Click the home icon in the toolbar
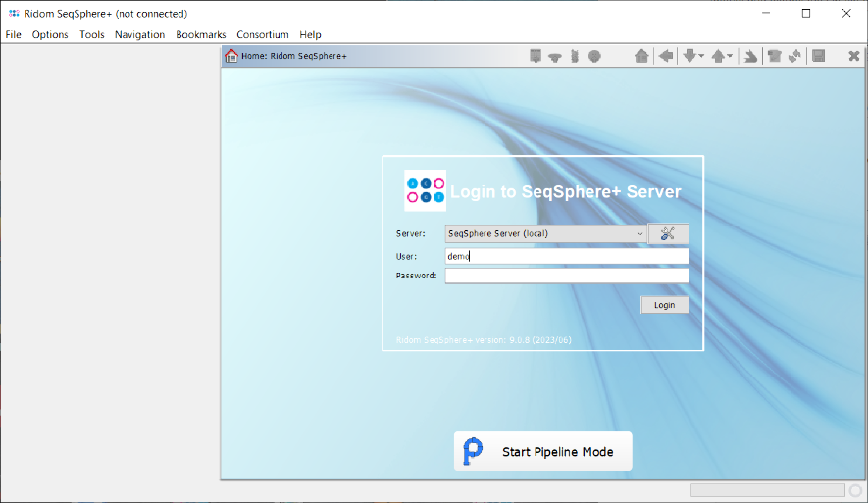Image resolution: width=868 pixels, height=503 pixels. (x=641, y=56)
